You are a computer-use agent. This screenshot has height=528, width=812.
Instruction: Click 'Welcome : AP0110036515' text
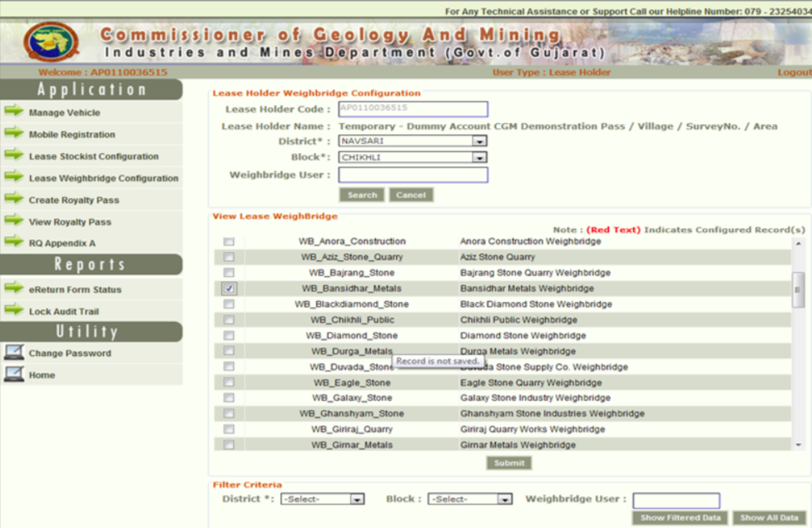pyautogui.click(x=102, y=72)
